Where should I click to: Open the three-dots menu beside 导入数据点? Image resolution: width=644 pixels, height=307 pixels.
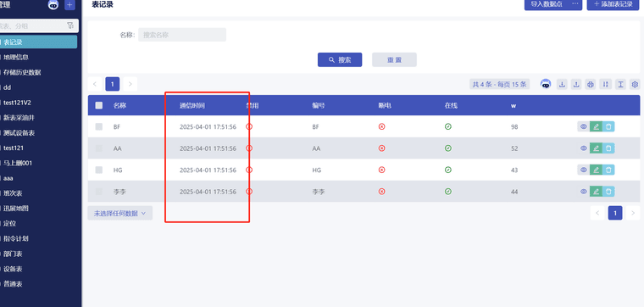click(575, 3)
